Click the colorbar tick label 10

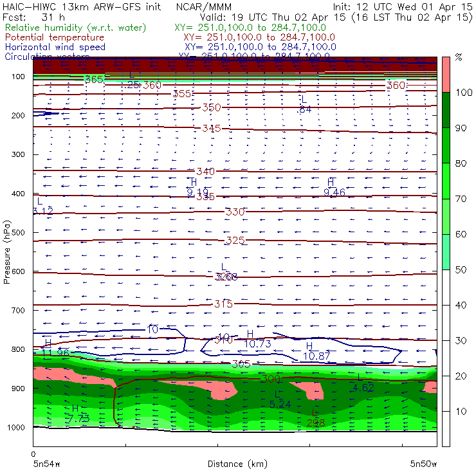[461, 412]
